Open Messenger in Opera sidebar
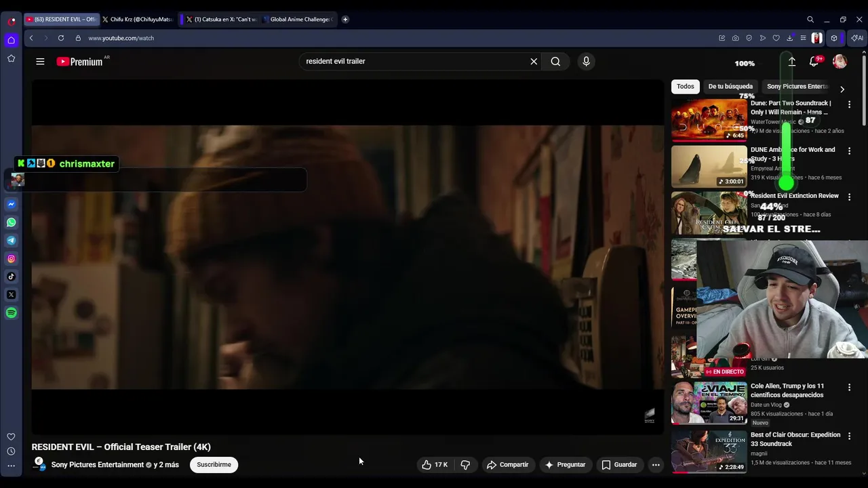The image size is (868, 488). pyautogui.click(x=12, y=204)
